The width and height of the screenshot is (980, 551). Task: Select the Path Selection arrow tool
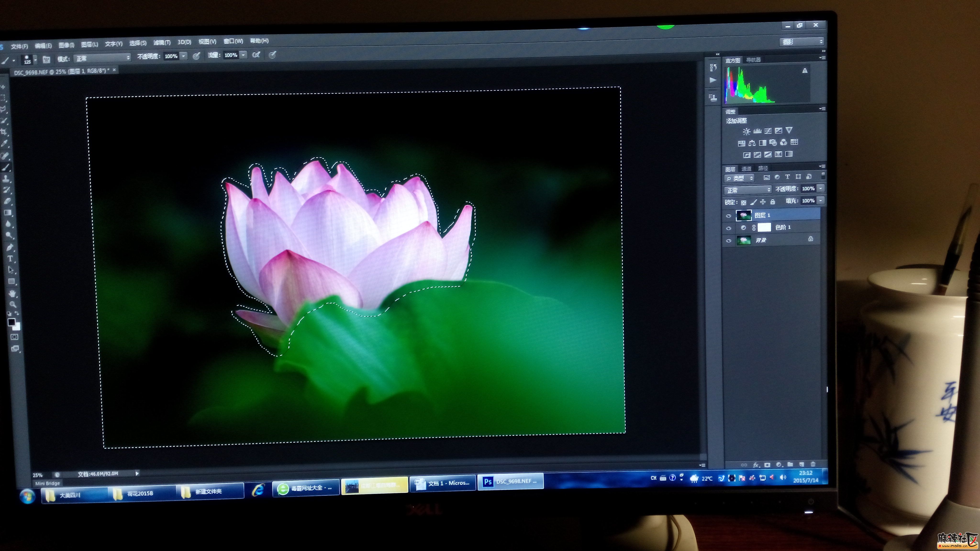coord(11,270)
